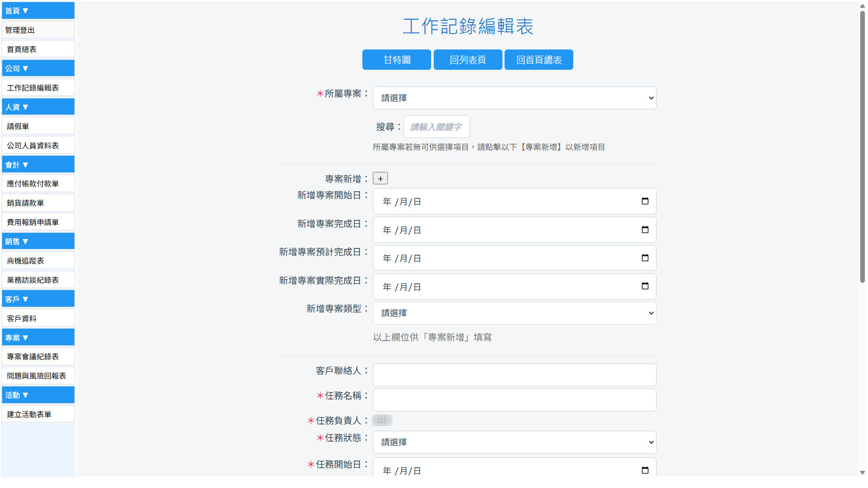Open 客戶資料 from the sidebar
Image resolution: width=868 pixels, height=488 pixels.
(x=38, y=318)
